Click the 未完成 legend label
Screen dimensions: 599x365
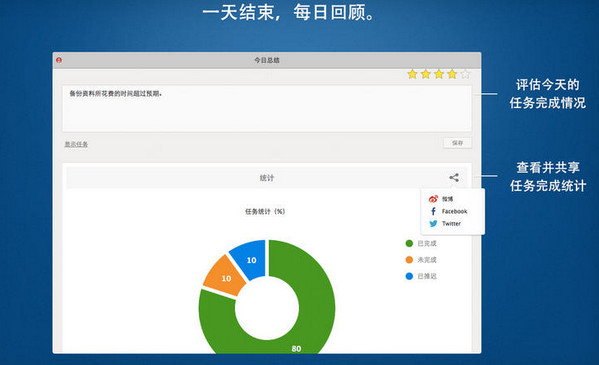(x=427, y=260)
